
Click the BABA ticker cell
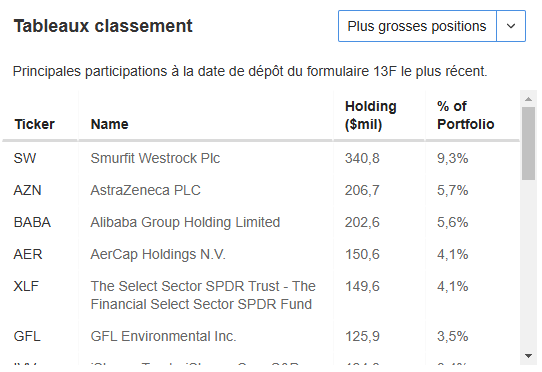(32, 222)
